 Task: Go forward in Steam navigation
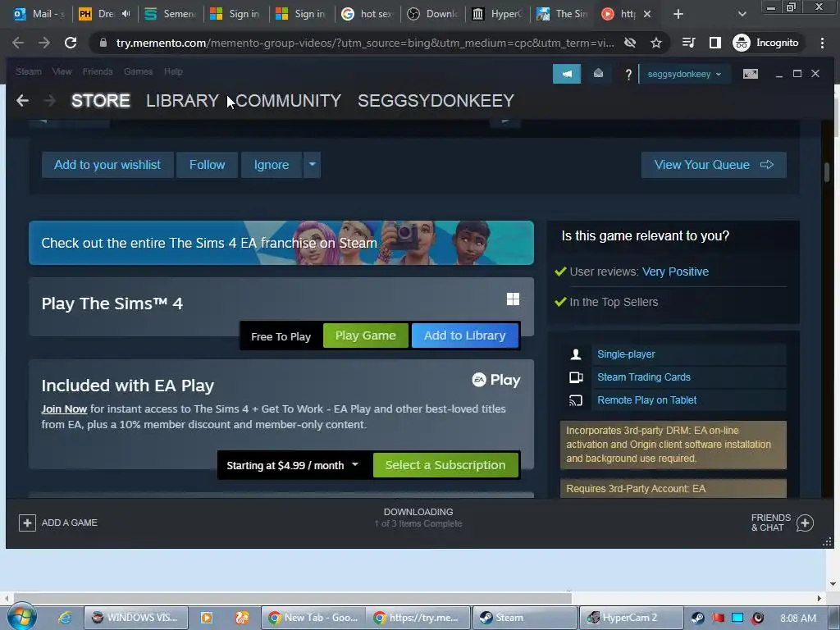pyautogui.click(x=49, y=100)
